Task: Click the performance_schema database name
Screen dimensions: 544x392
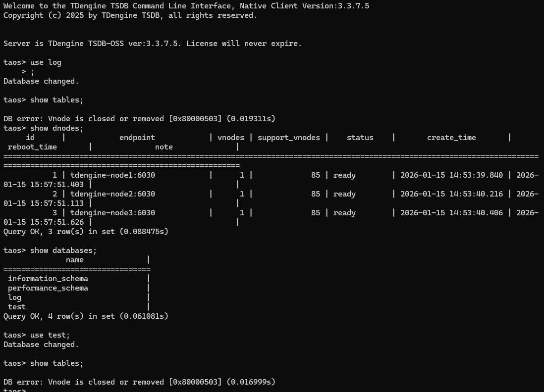Action: [48, 288]
